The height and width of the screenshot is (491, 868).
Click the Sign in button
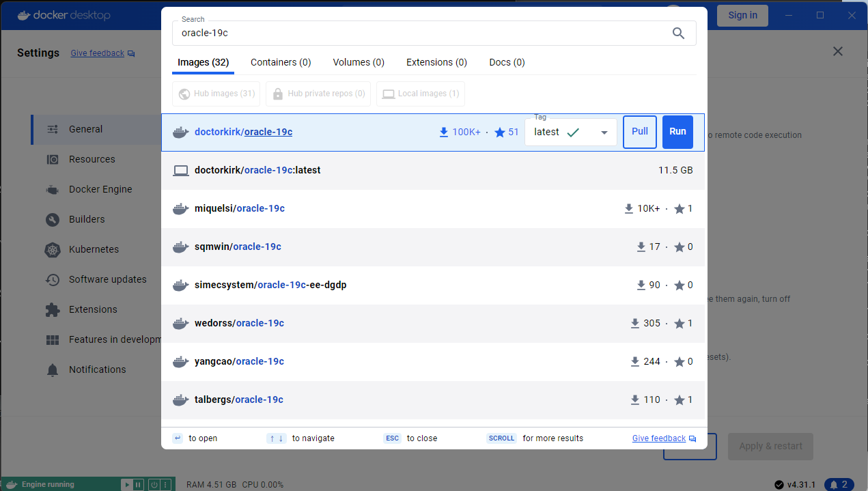coord(742,15)
